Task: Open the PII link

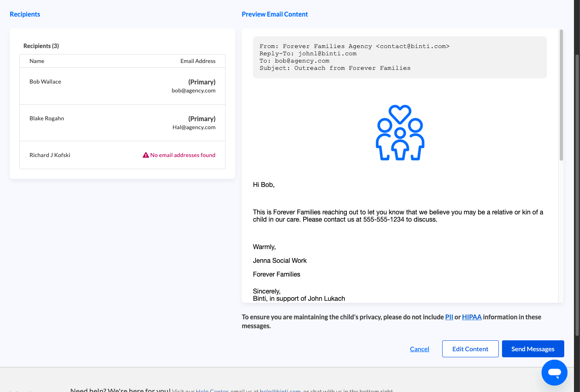Action: pyautogui.click(x=449, y=317)
